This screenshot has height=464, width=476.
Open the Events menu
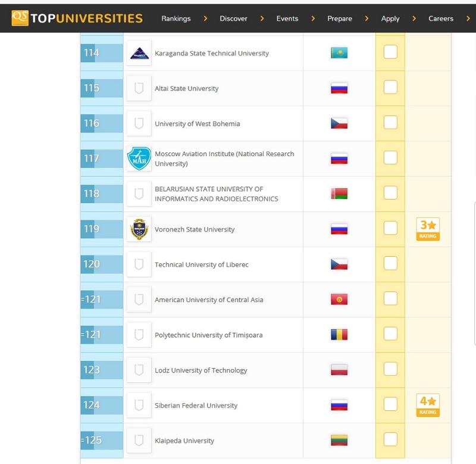coord(287,18)
